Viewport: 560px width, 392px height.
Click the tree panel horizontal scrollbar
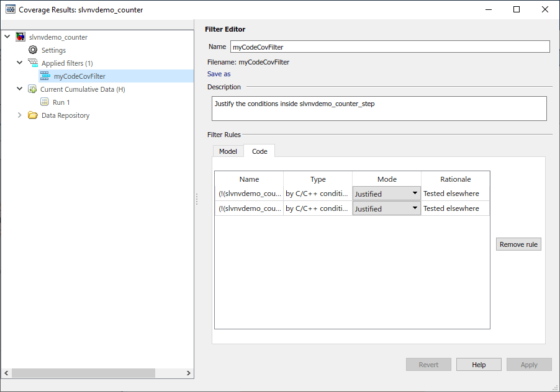coord(83,373)
